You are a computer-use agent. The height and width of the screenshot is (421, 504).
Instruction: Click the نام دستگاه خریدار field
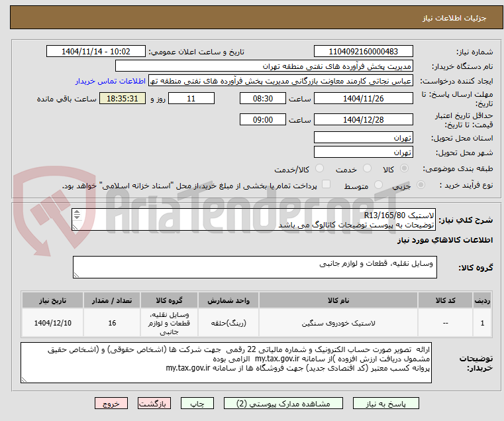pos(264,66)
